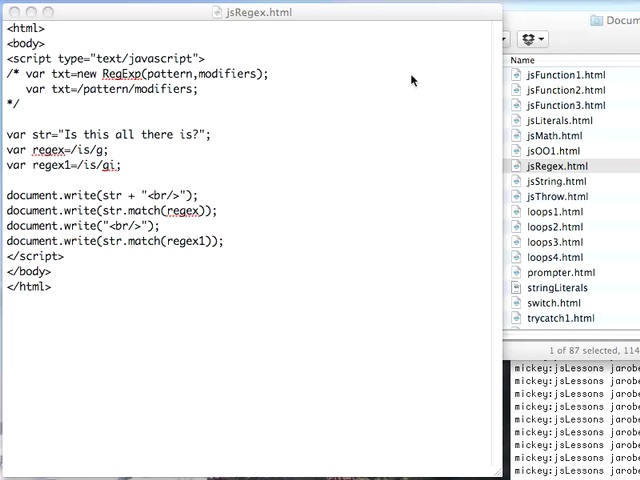Click the loops2.html file icon
Image resolution: width=640 pixels, height=480 pixels.
point(516,227)
